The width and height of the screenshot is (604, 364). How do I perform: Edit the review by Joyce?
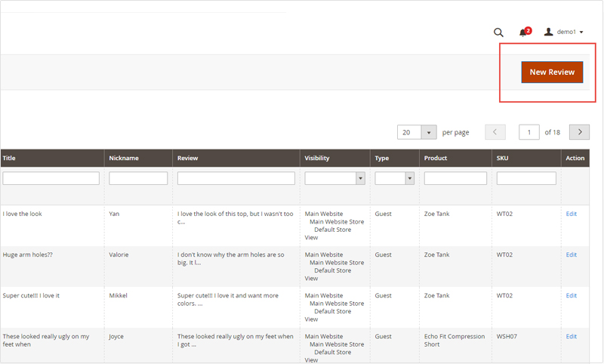point(572,336)
